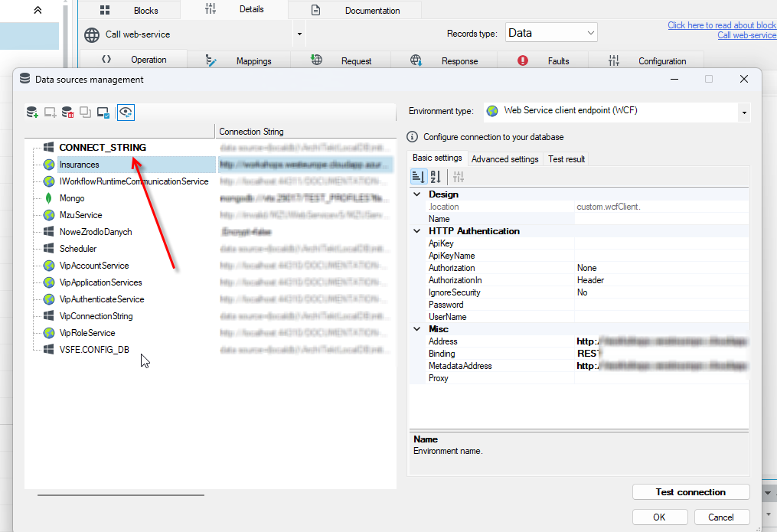
Task: Switch to the Advanced settings tab
Action: pyautogui.click(x=505, y=159)
